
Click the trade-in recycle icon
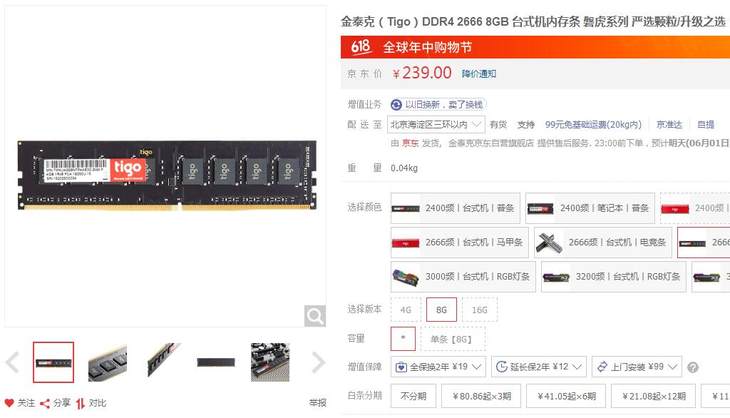(396, 105)
